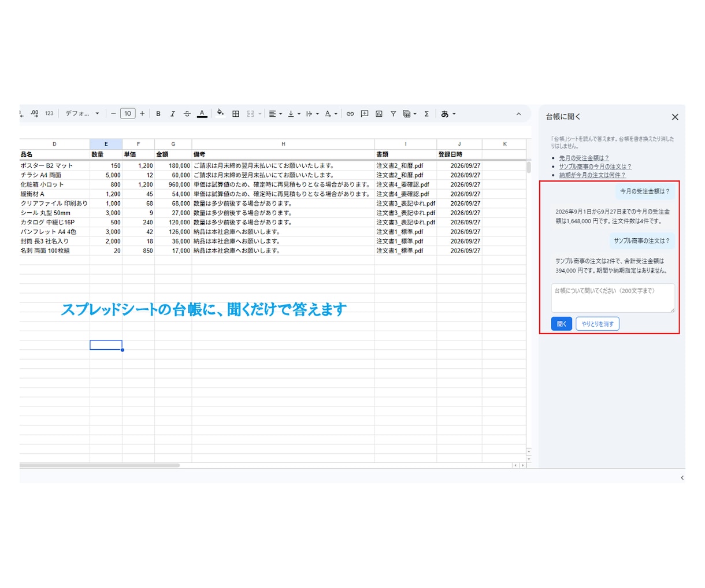
Task: Collapse the toolbar with the up chevron
Action: click(519, 114)
